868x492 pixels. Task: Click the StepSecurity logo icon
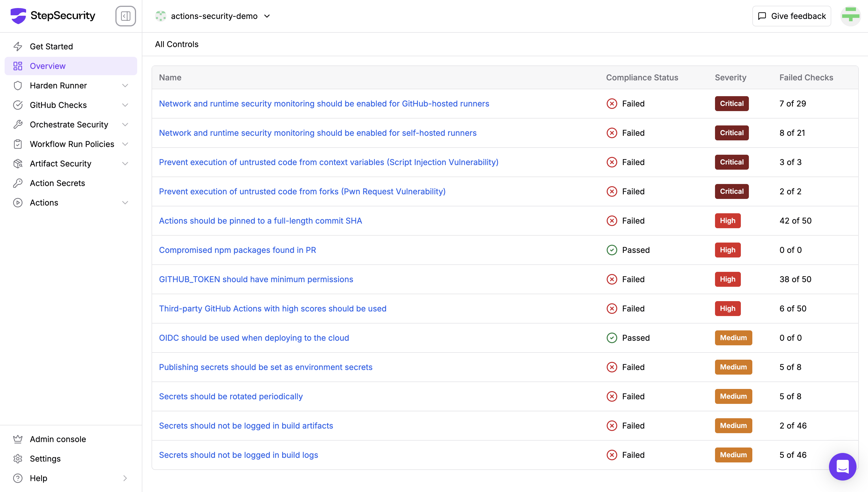(x=18, y=16)
